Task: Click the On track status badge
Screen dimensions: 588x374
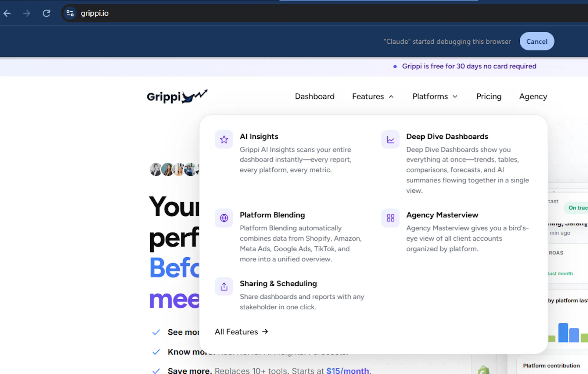Action: (577, 208)
